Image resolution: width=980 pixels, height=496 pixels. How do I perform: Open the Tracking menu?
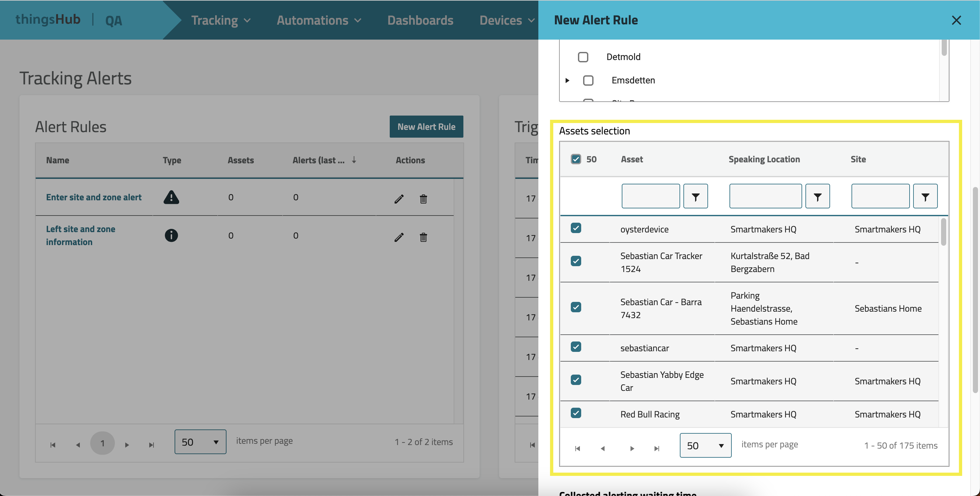(x=221, y=20)
